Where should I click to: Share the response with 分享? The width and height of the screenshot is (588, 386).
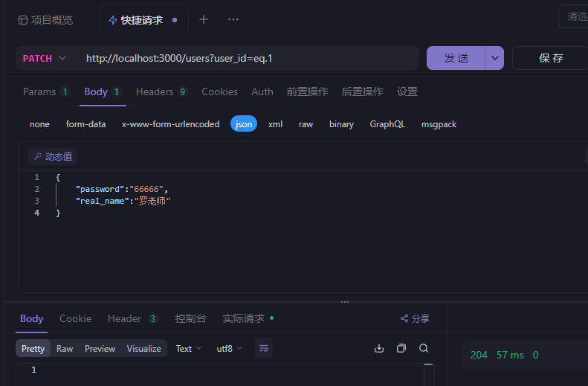[x=415, y=318]
